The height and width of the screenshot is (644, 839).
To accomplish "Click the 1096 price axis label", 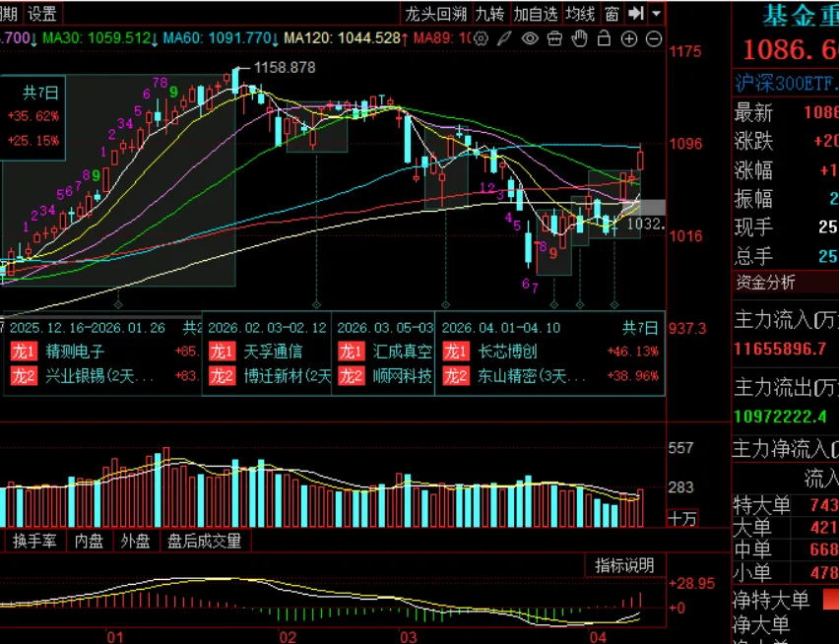I will pos(685,144).
